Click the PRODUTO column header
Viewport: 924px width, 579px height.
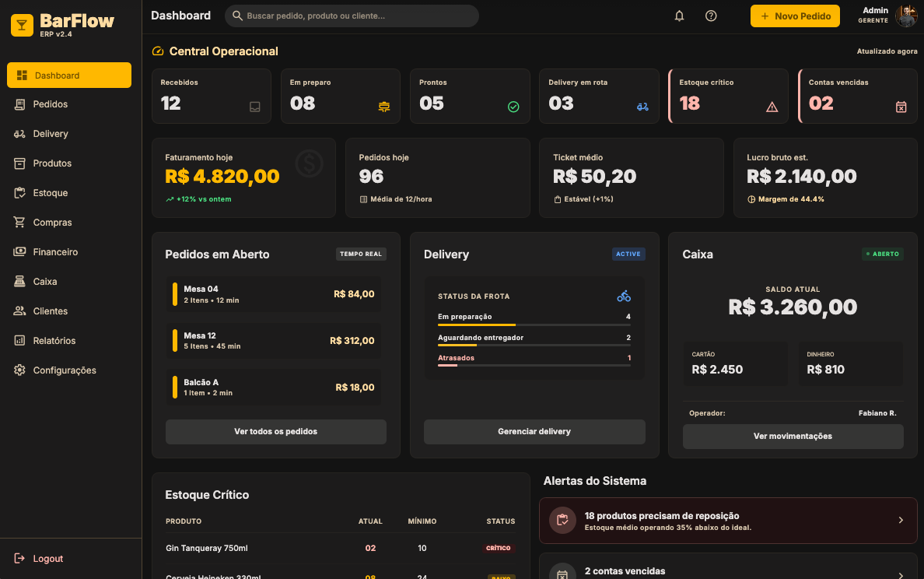pyautogui.click(x=184, y=521)
